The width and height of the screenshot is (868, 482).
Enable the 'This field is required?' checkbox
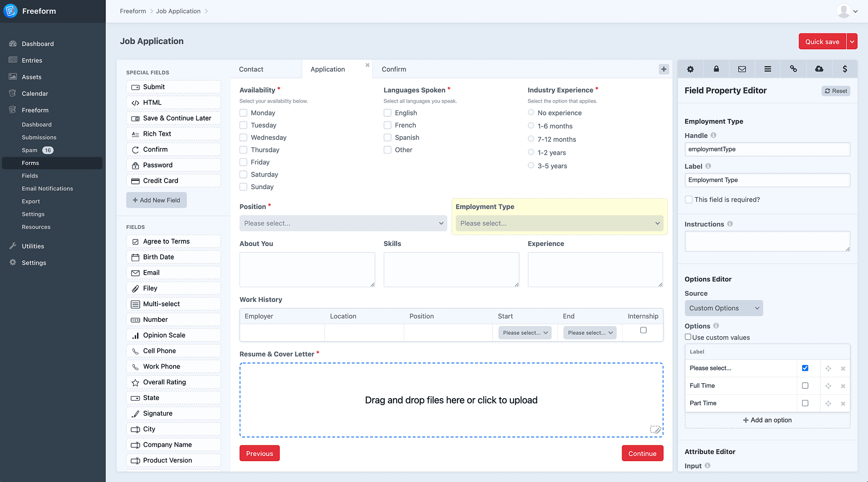(x=689, y=199)
